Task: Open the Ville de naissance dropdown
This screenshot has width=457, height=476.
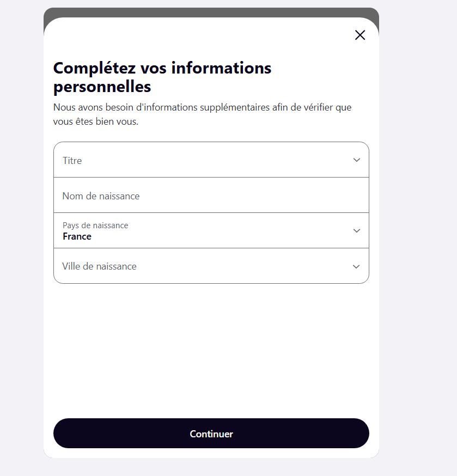Action: click(x=211, y=266)
